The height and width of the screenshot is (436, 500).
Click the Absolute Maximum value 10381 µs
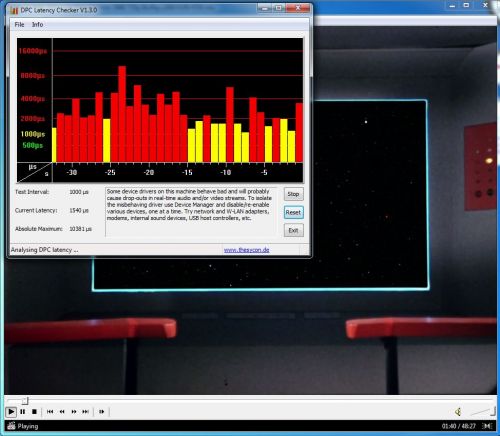(80, 229)
